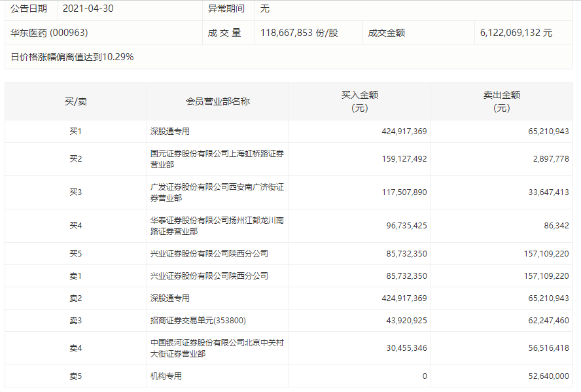Click the stock name 华东医药 (000963)
Image resolution: width=581 pixels, height=392 pixels.
click(49, 33)
